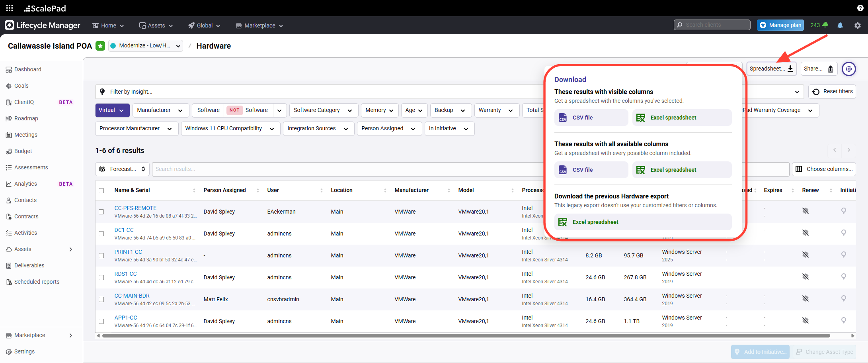
Task: Open the ScalePad app grid launcher
Action: tap(10, 8)
